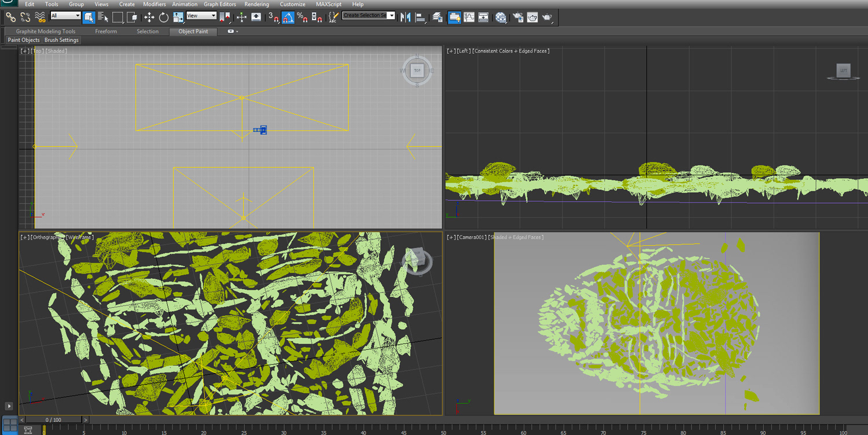
Task: Open Create Selection Set dropdown
Action: pyautogui.click(x=392, y=16)
